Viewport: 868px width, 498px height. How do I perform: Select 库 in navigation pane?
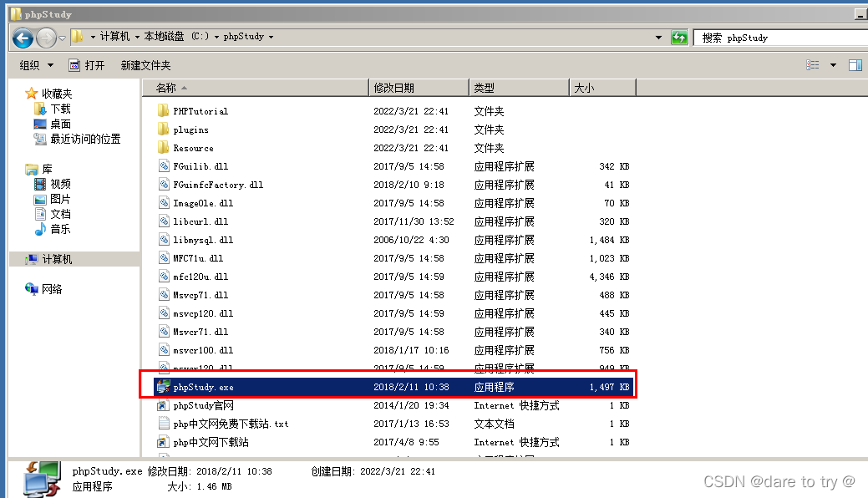pyautogui.click(x=47, y=169)
